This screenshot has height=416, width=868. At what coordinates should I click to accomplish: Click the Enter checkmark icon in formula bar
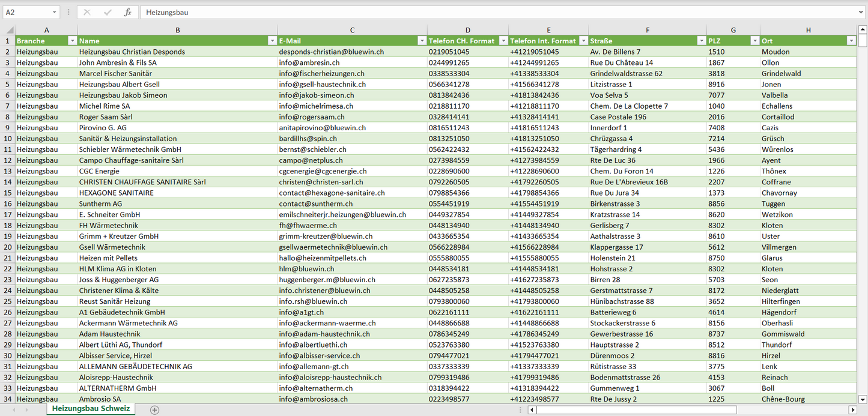108,12
